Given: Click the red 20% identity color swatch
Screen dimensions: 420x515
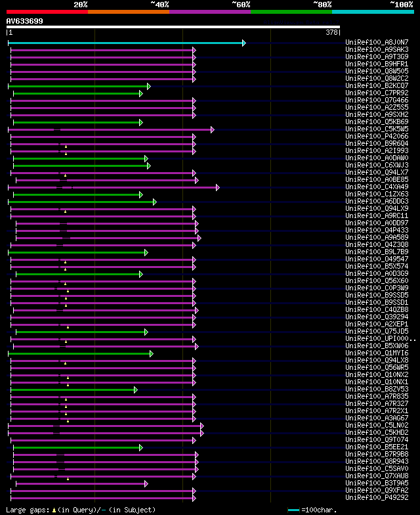Looking at the screenshot, I should [x=47, y=12].
